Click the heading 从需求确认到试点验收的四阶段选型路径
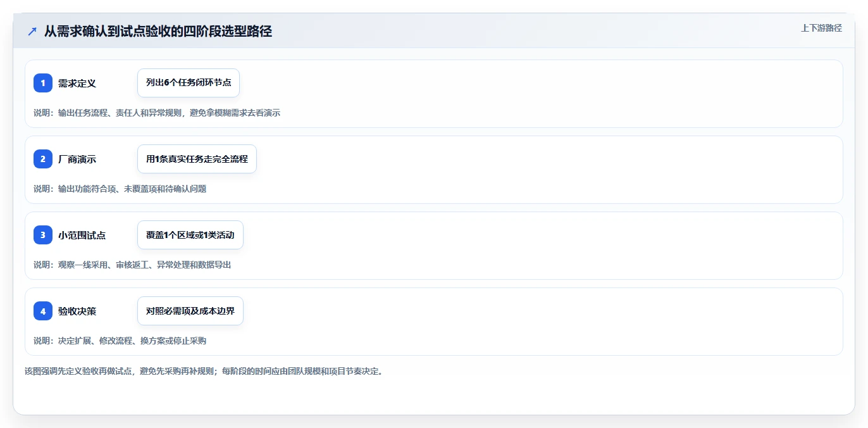This screenshot has width=868, height=428. (158, 31)
